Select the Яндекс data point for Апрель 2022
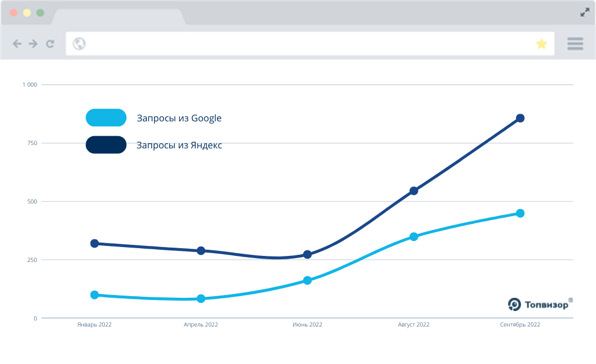This screenshot has width=596, height=364. pyautogui.click(x=201, y=251)
